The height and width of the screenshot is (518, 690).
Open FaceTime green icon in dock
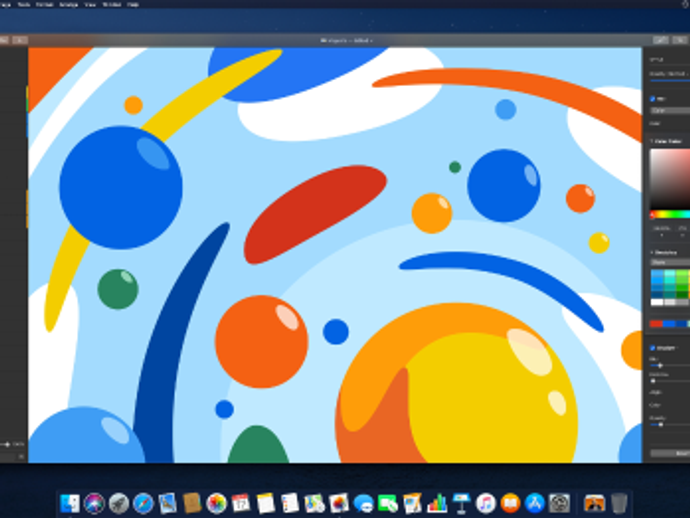click(x=388, y=503)
